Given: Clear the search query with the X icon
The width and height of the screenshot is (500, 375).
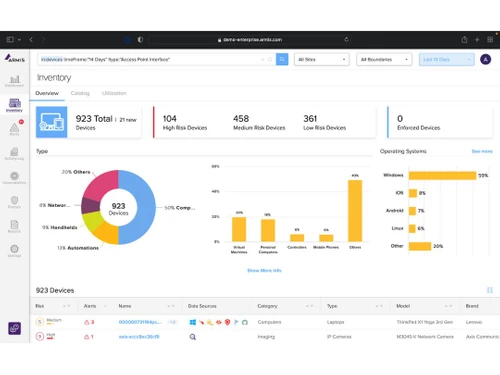Looking at the screenshot, I should pos(263,59).
